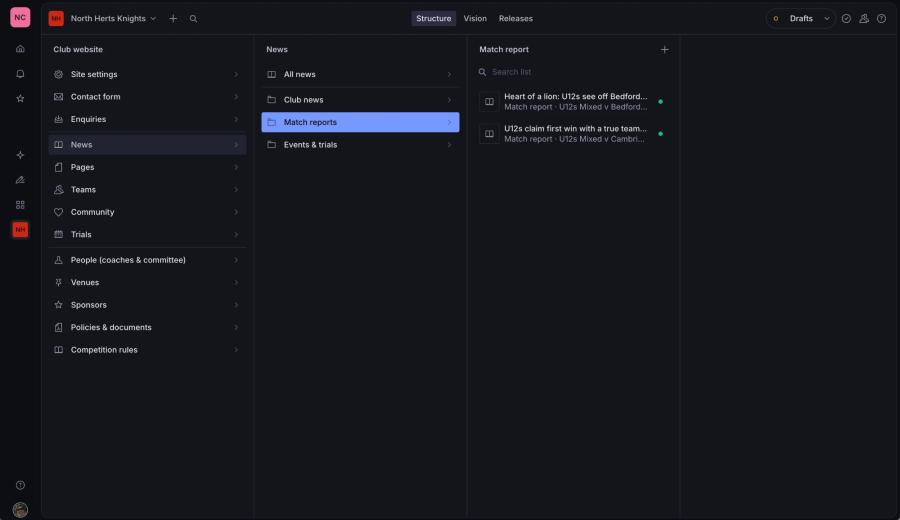Screen dimensions: 900x520
Task: Open the Events & trials folder
Action: click(x=360, y=145)
